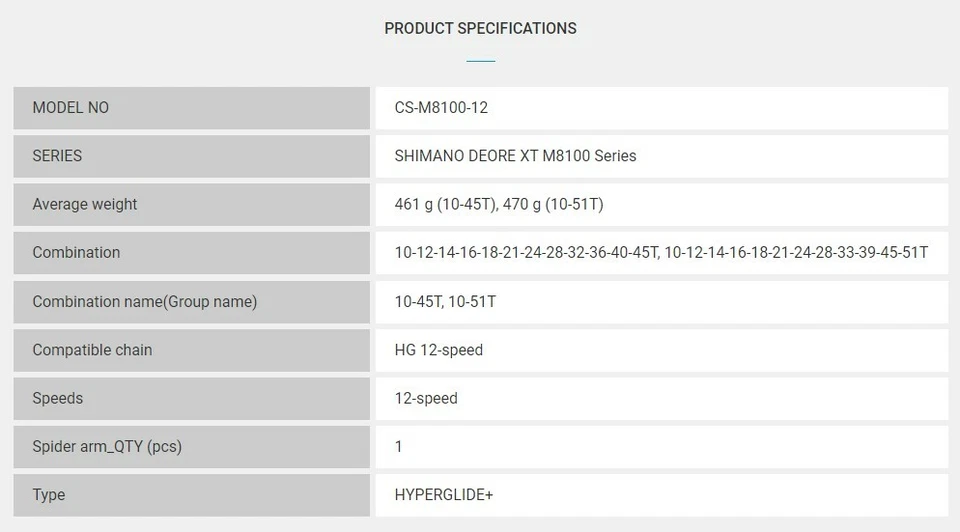Select the Spider arm_QTY (pcs) label
Screen dimensions: 960x532
[x=107, y=446]
